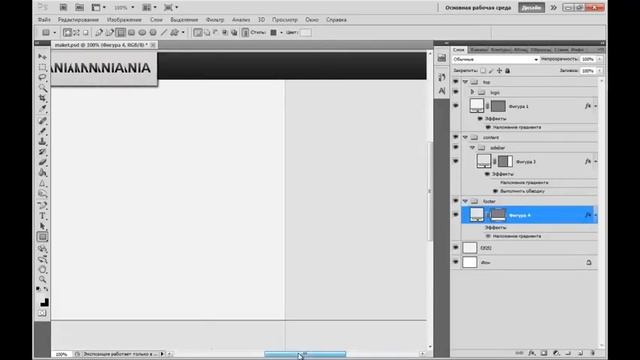Open the Просмотр menu
This screenshot has width=640, height=360.
pyautogui.click(x=284, y=20)
